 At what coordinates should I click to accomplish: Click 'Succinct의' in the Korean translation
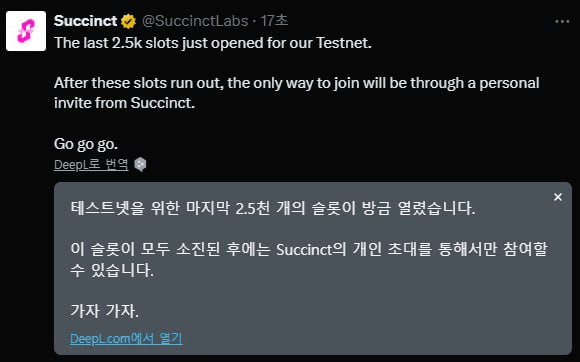point(311,250)
